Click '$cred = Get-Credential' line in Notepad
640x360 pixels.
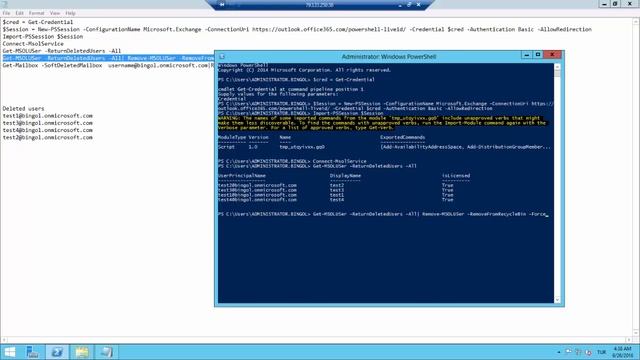(38, 22)
